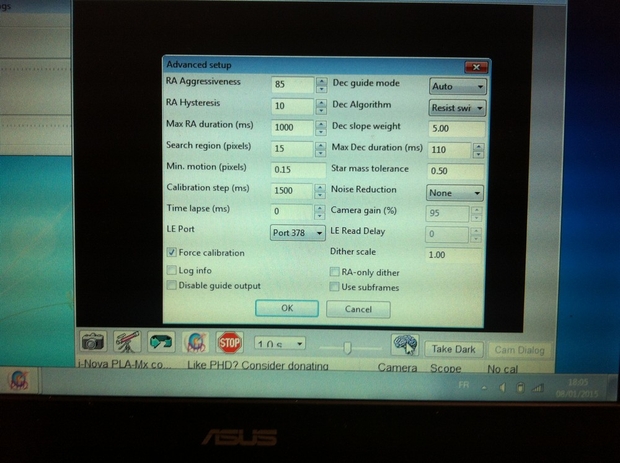The image size is (620, 463).
Task: Click the Search region value field
Action: click(292, 149)
